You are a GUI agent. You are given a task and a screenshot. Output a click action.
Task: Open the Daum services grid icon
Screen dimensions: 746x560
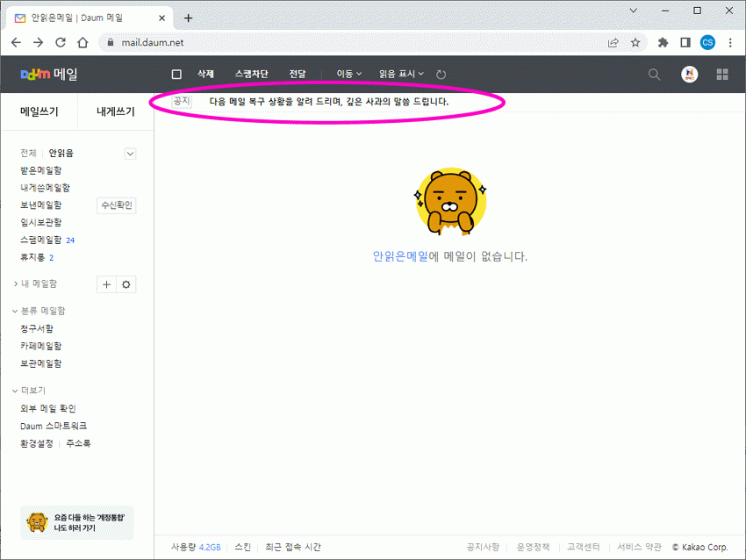[722, 75]
